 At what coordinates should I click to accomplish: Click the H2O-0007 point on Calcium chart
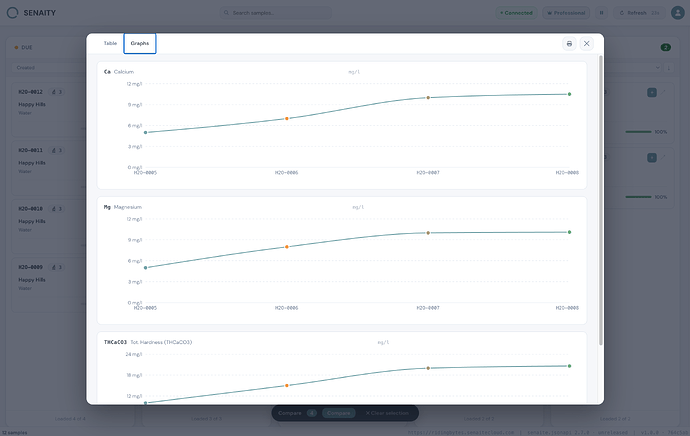pyautogui.click(x=428, y=98)
